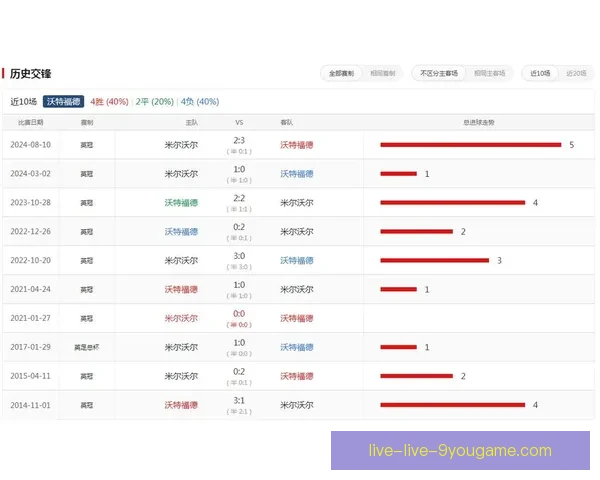This screenshot has width=600, height=480.
Task: Click the 英足总杯 competition in 2017-01-29 row
Action: (87, 347)
